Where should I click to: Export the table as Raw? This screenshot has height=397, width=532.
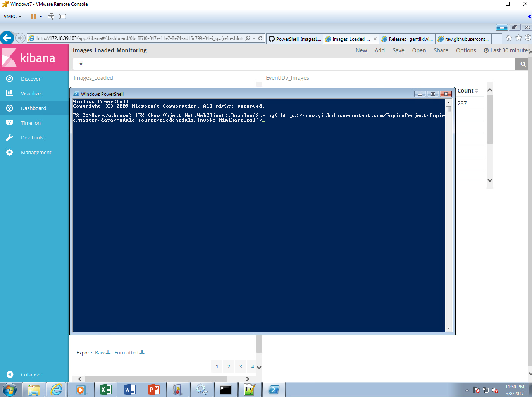click(103, 352)
